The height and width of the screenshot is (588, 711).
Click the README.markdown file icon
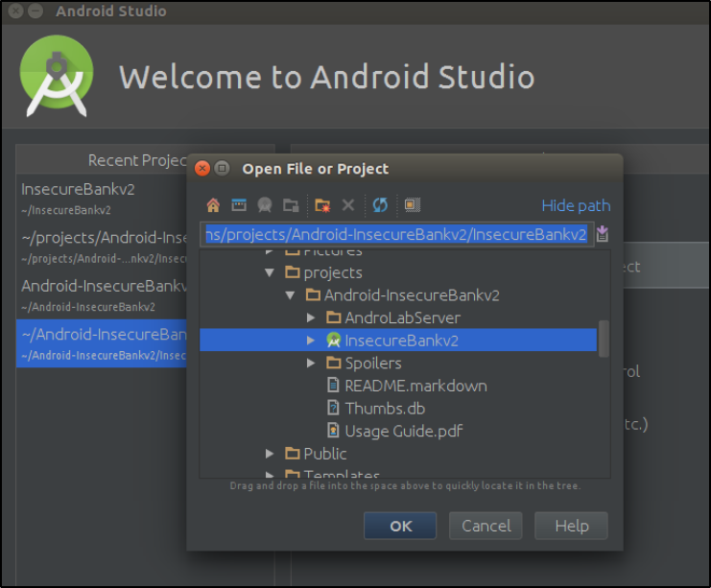(x=333, y=386)
